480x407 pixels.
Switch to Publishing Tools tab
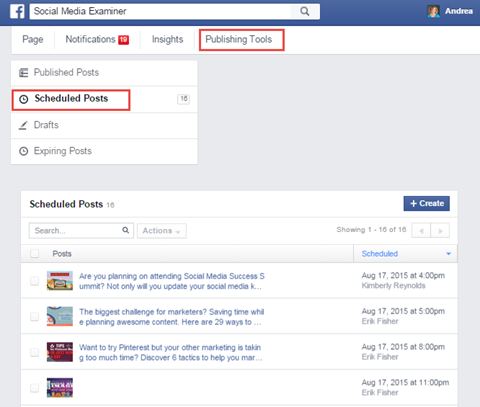(239, 39)
